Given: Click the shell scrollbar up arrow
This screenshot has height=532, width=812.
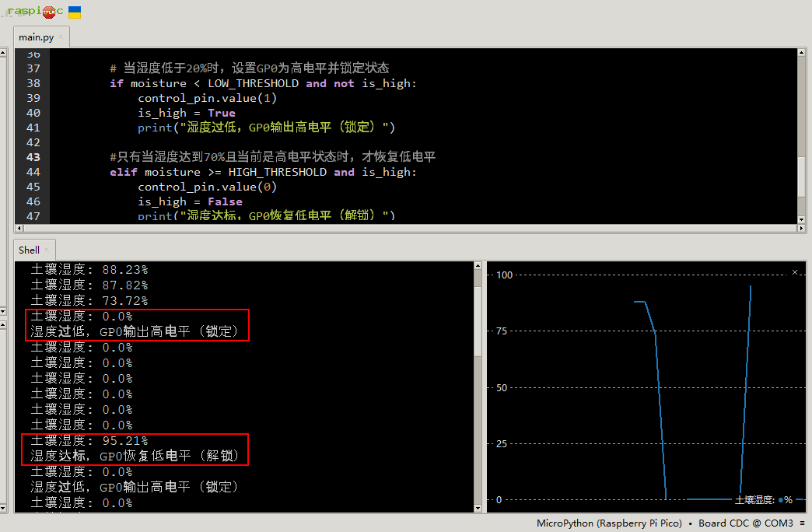Looking at the screenshot, I should click(x=478, y=267).
